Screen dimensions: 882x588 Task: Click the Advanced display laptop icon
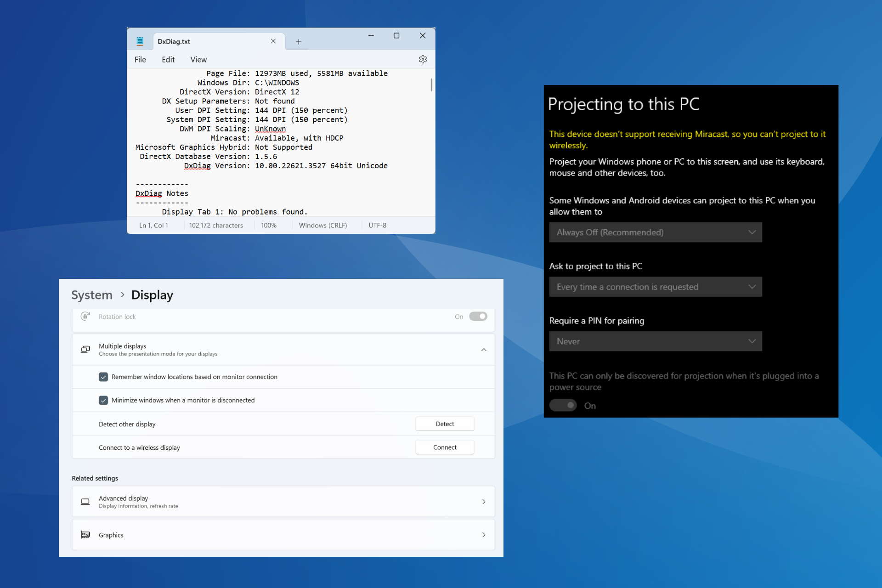tap(85, 502)
